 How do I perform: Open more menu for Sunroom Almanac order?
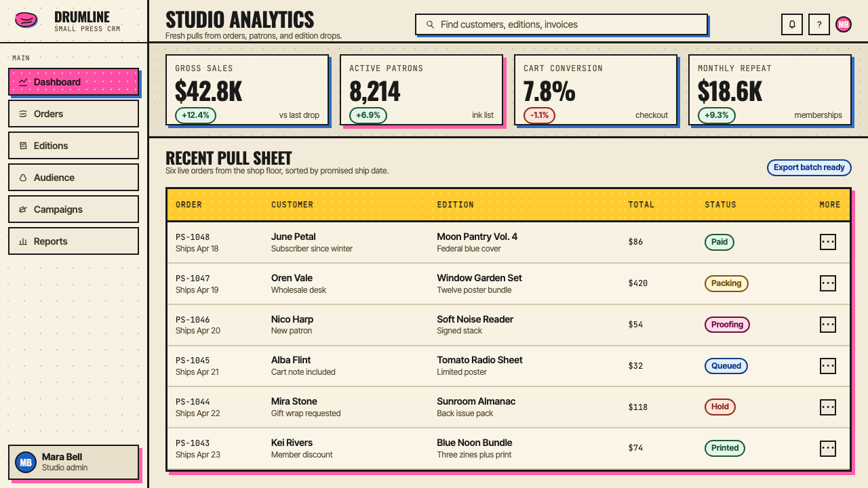pyautogui.click(x=828, y=407)
